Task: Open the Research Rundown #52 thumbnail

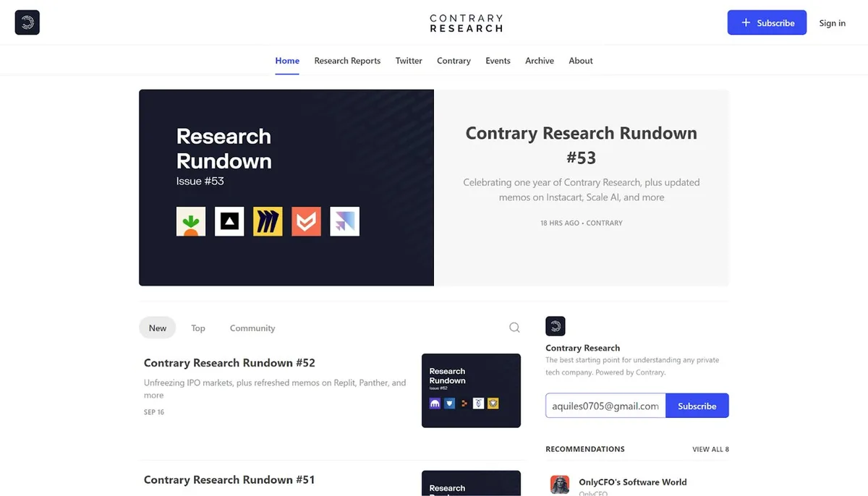Action: click(471, 390)
